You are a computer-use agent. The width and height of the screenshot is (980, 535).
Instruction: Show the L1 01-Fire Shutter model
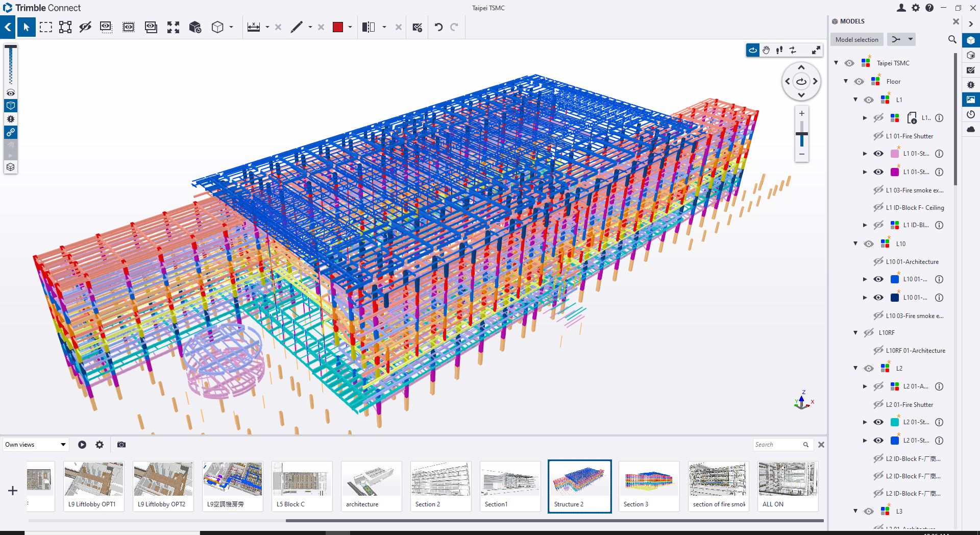click(878, 136)
